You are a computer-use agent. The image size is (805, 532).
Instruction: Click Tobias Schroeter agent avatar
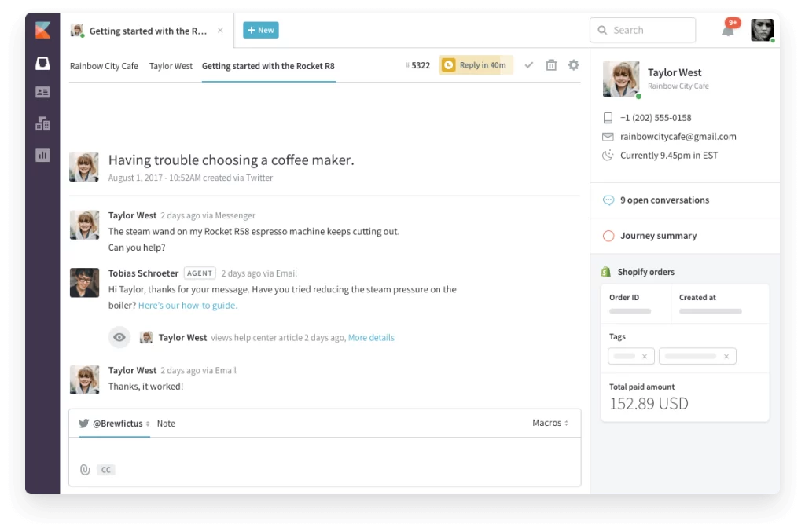click(x=84, y=283)
